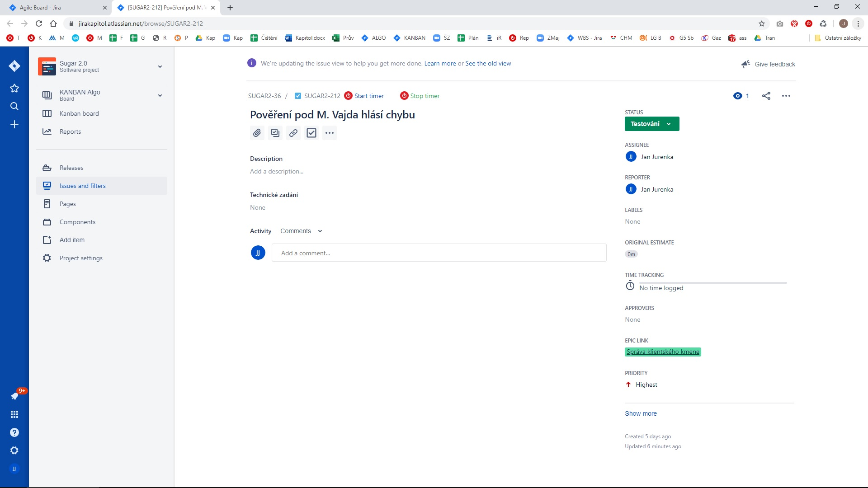Open notifications via the bell icon

click(x=14, y=396)
